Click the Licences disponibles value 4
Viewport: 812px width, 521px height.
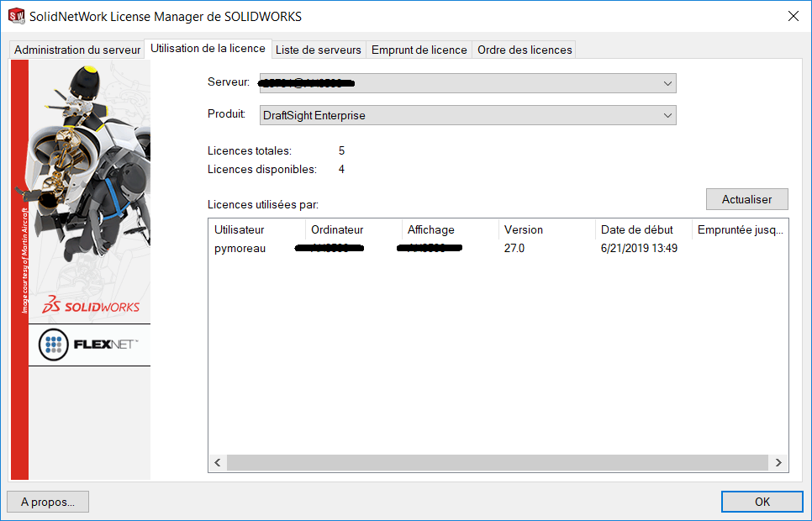(x=341, y=170)
